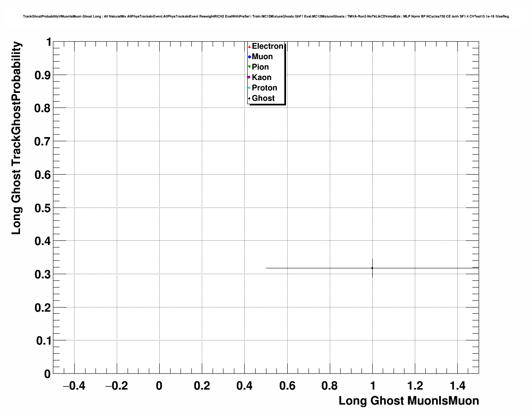
Task: Click the purple Kaon square marker in legend
Action: (x=249, y=77)
